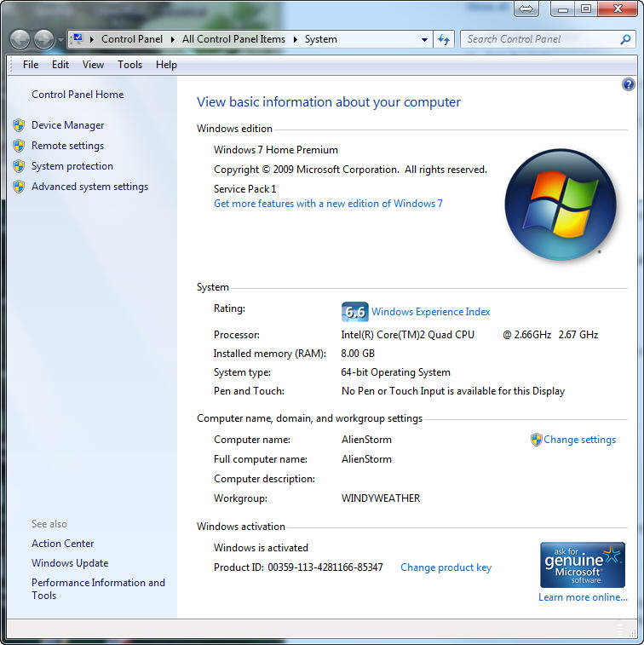The image size is (644, 645).
Task: Click the 6.6 rating badge
Action: click(354, 312)
